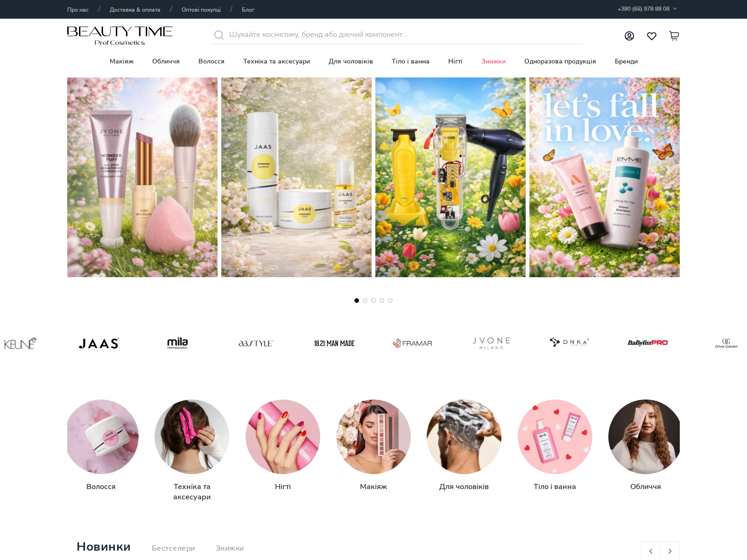
Task: Open the Макіяж category circle
Action: pyautogui.click(x=373, y=437)
